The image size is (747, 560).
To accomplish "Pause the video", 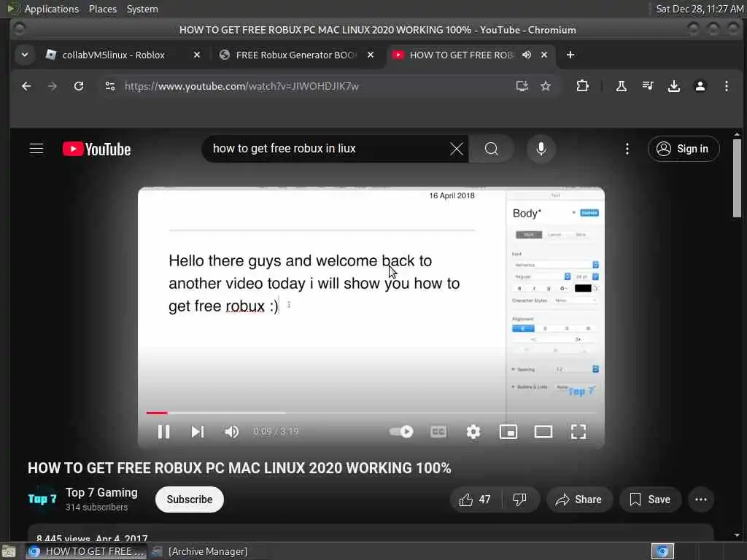I will (163, 432).
